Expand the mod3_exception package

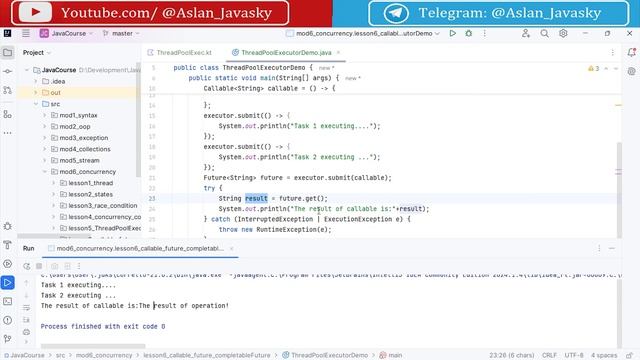tap(45, 138)
